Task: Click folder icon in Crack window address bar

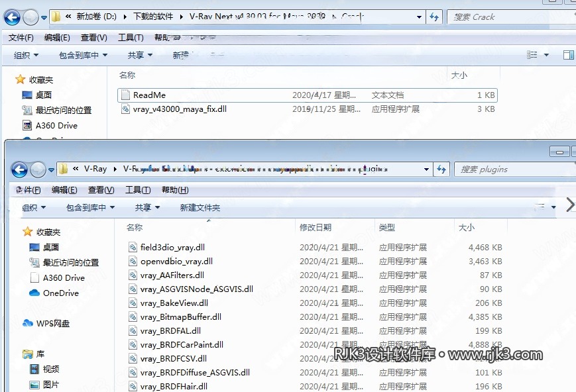Action: [x=56, y=17]
